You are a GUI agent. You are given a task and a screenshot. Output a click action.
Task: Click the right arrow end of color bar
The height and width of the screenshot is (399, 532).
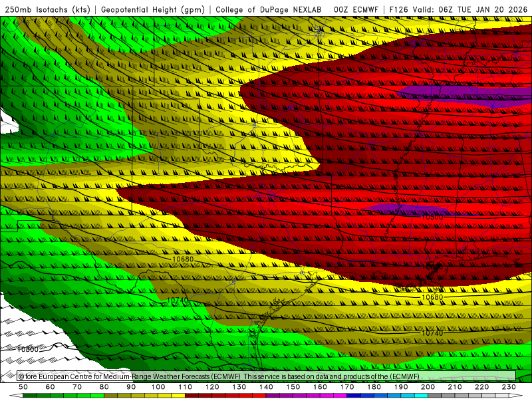pos(516,395)
